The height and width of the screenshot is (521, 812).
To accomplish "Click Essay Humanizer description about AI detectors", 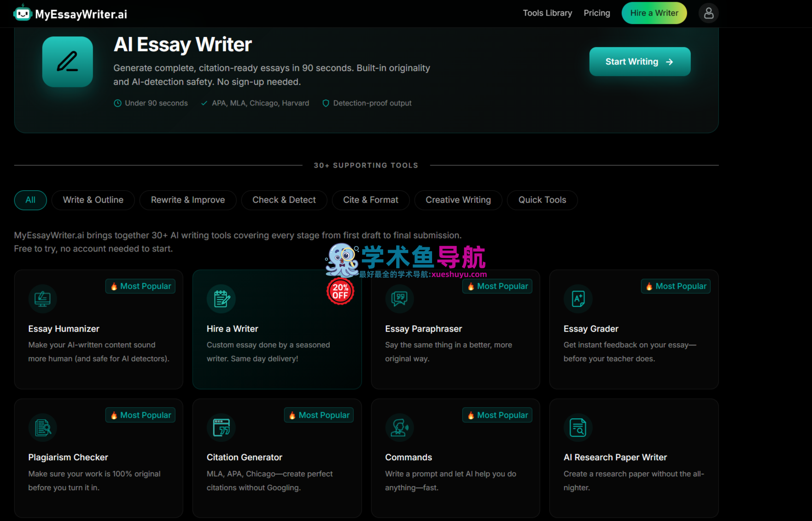I will coord(99,352).
